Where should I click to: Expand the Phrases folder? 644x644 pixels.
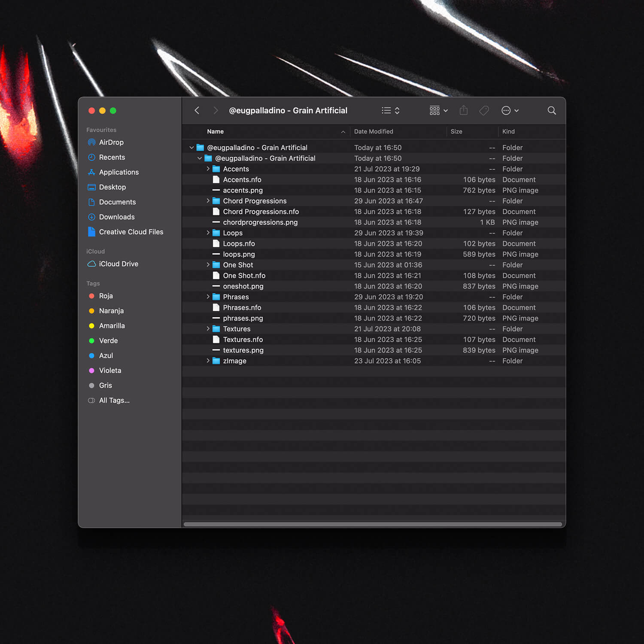tap(208, 297)
